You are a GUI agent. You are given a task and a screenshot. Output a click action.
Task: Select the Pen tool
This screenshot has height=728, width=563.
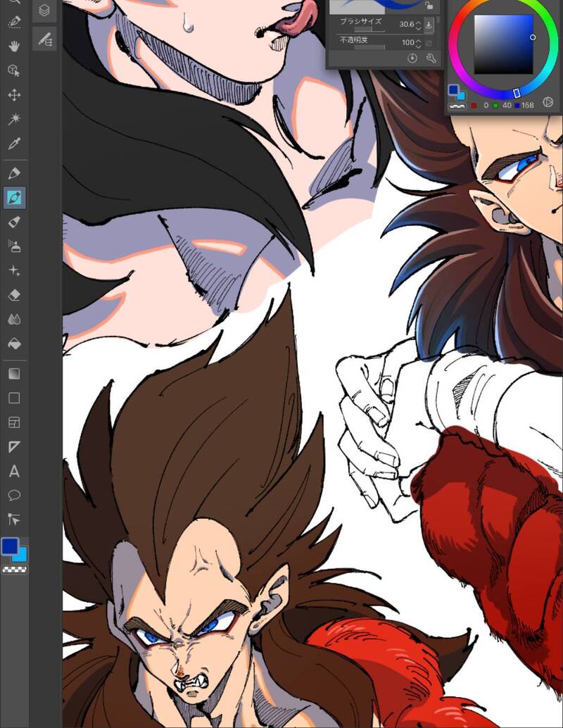(14, 173)
